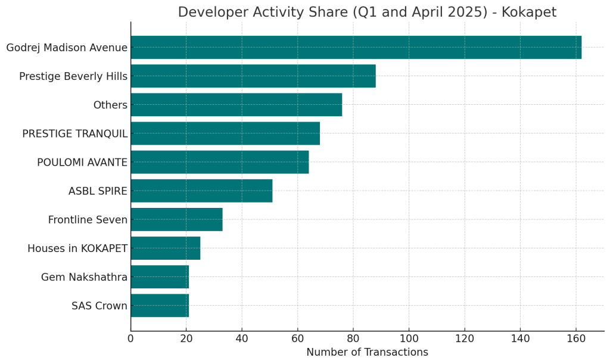Image resolution: width=610 pixels, height=364 pixels.
Task: Select the POULOMI AVANTE bar
Action: pos(220,162)
